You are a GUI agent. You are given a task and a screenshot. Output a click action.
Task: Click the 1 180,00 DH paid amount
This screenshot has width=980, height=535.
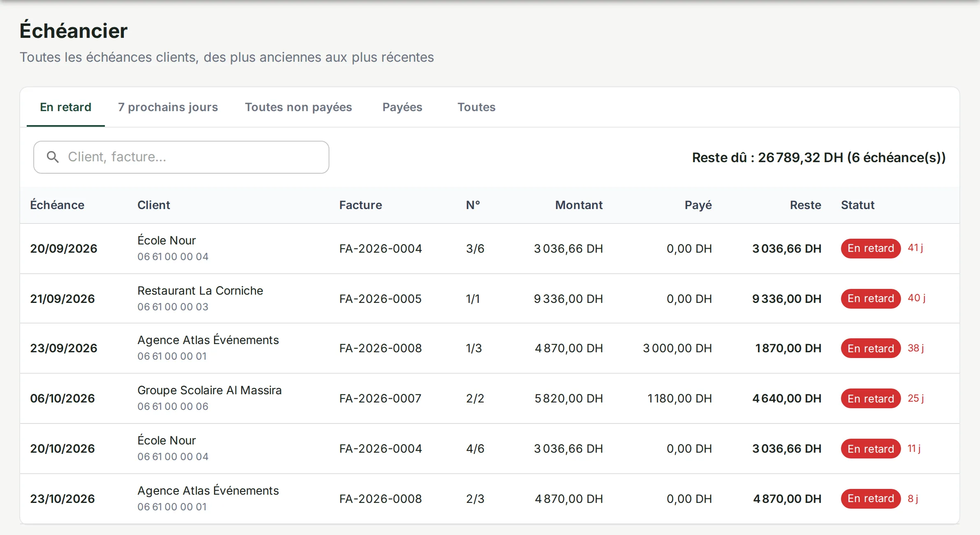click(x=679, y=398)
